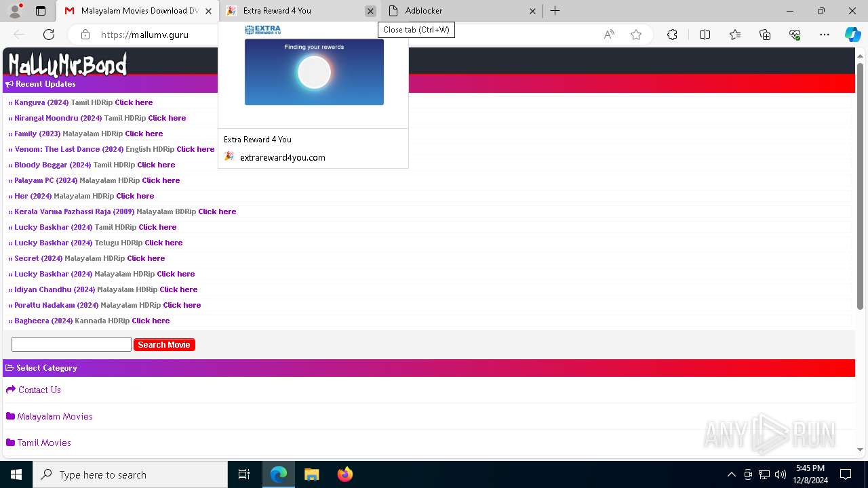Click here link for Secret (2024)
Screen dimensions: 868x488
point(146,258)
